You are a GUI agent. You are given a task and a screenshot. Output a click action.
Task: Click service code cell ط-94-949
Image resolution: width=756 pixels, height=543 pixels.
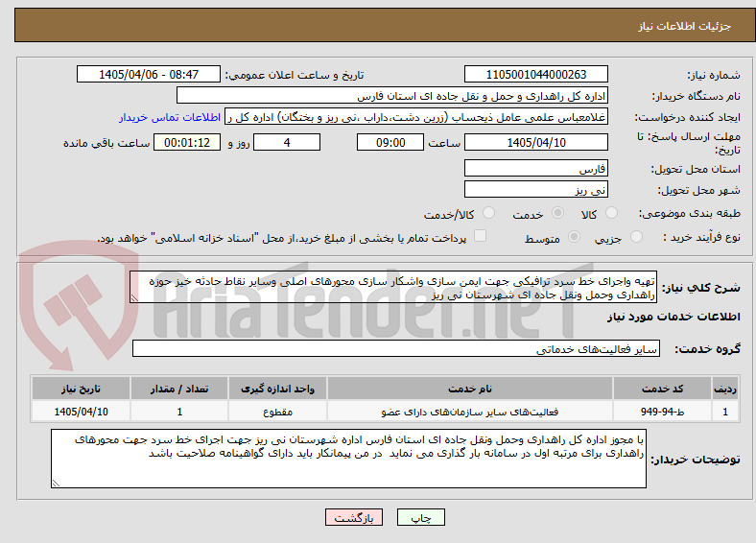pos(663,412)
